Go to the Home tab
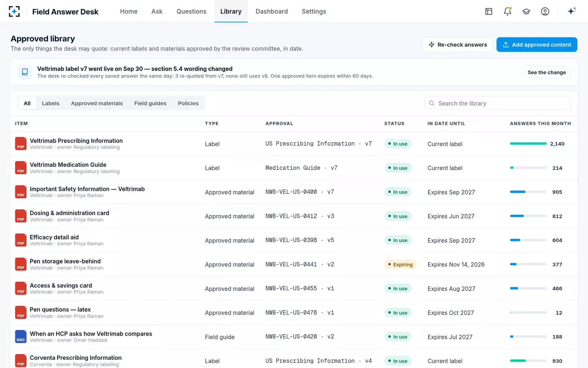Screen dimensions: 588x368 click(129, 11)
